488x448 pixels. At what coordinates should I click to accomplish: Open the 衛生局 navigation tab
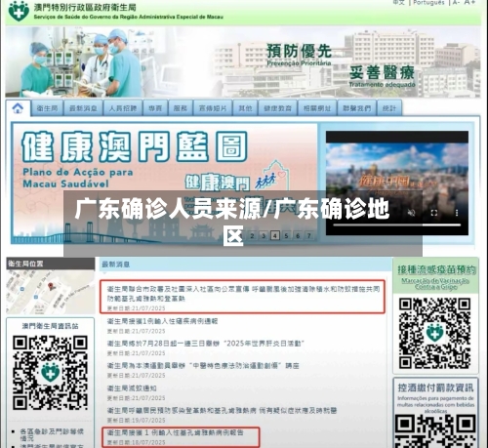[x=47, y=108]
